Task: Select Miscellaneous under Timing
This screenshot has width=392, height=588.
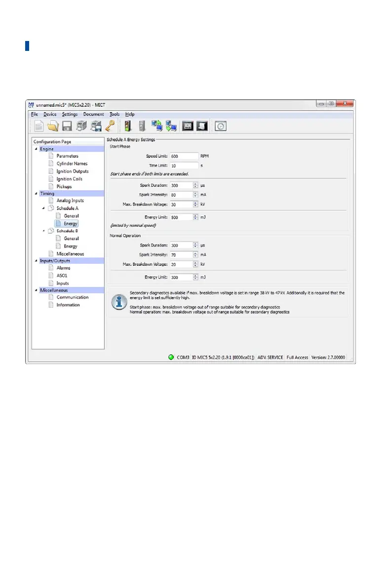Action: (x=70, y=254)
